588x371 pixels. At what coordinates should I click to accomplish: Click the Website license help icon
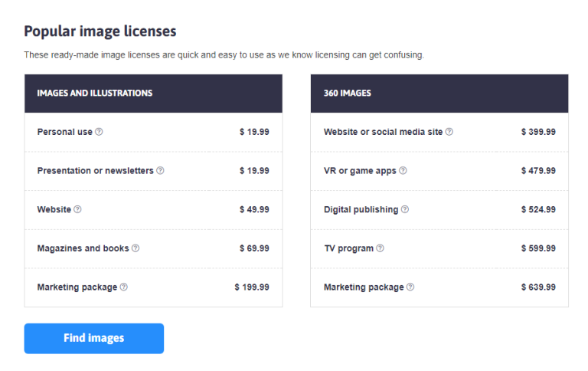pyautogui.click(x=77, y=209)
